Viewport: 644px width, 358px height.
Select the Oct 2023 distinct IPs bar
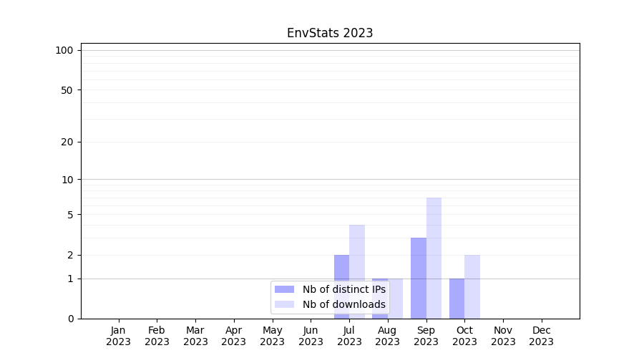tap(457, 299)
